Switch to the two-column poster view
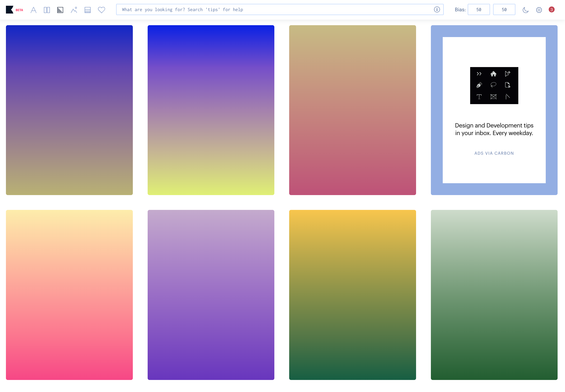The height and width of the screenshot is (392, 565). (47, 10)
